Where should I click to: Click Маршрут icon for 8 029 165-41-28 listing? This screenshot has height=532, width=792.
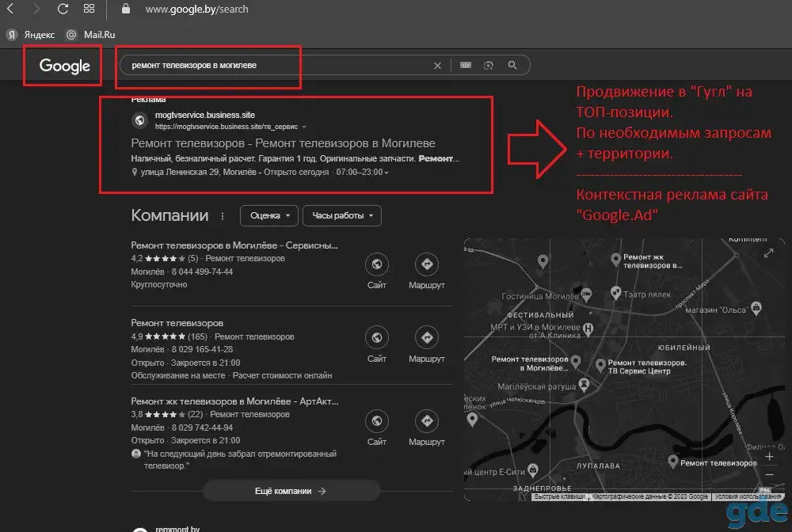tap(427, 338)
